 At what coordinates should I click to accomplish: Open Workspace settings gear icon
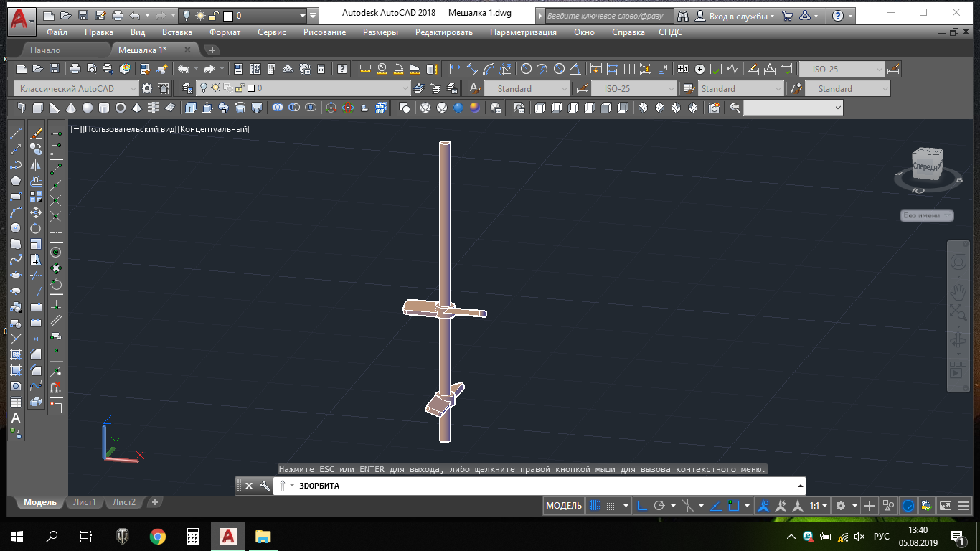click(x=147, y=88)
